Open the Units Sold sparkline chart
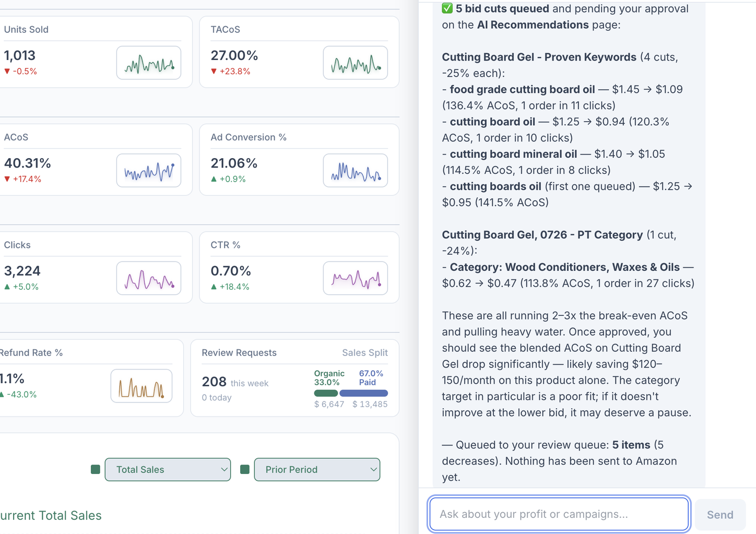This screenshot has width=756, height=534. tap(149, 63)
